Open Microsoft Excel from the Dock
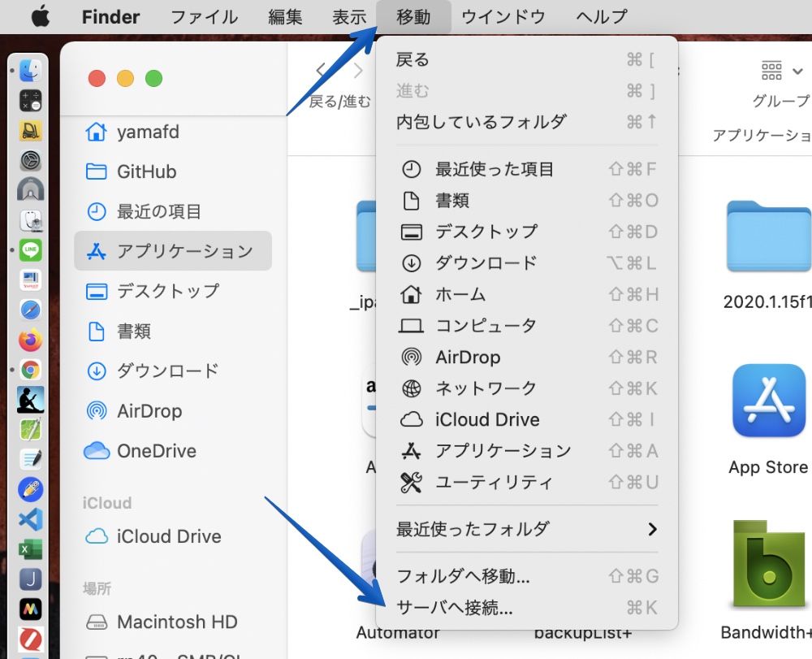 click(x=31, y=549)
